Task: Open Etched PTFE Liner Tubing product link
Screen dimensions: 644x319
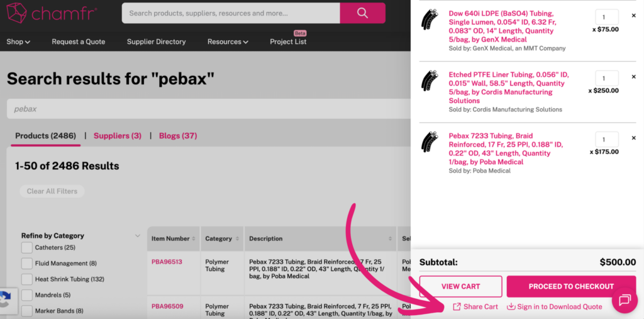Action: point(508,88)
